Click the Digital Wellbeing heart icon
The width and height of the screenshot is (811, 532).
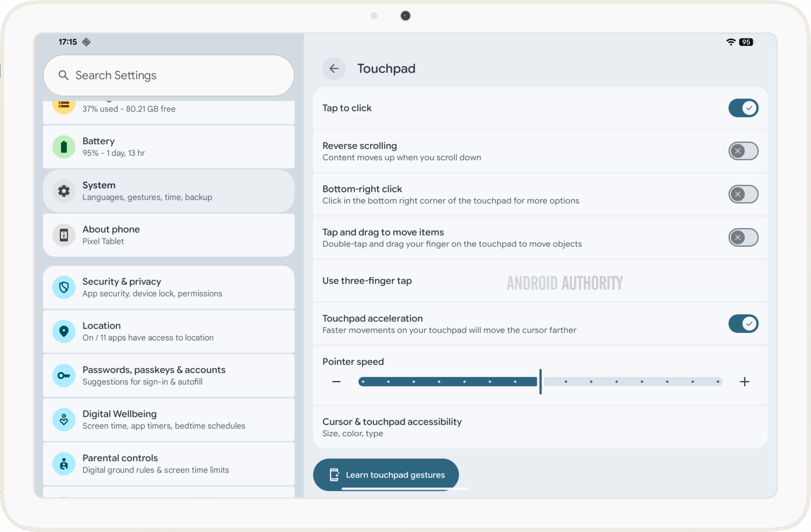tap(64, 420)
